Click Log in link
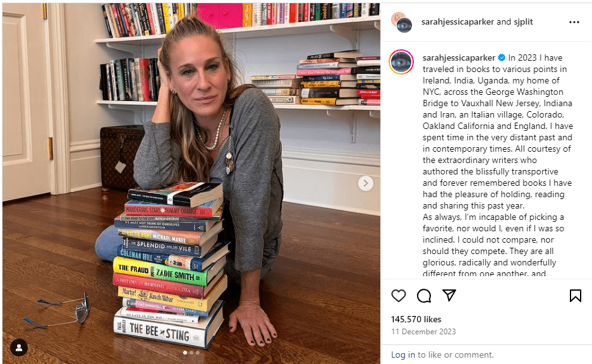Screen dimensions: 592x364 (403, 355)
